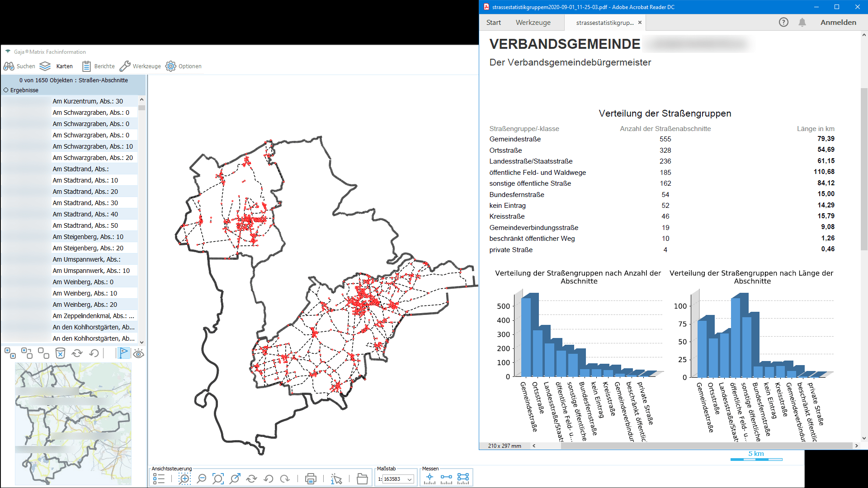This screenshot has width=868, height=488.
Task: Click the print icon below the map
Action: 311,479
